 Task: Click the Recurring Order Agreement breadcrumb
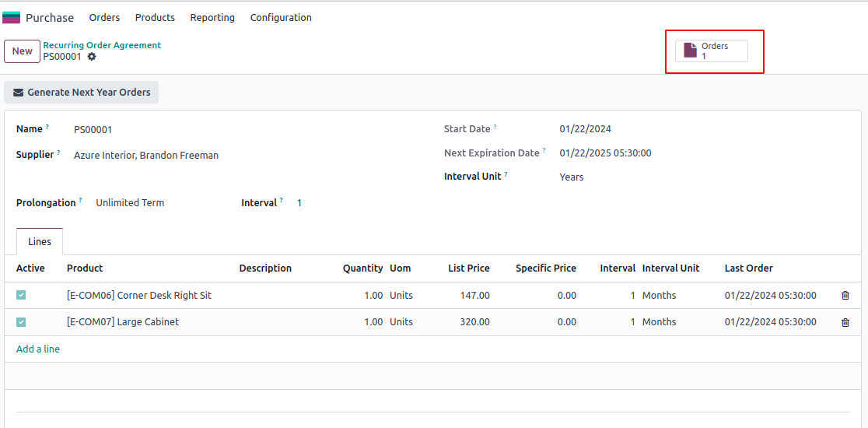point(102,45)
